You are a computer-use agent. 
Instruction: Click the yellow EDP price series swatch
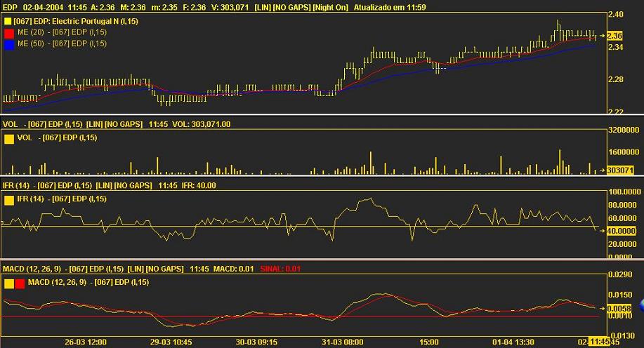[8, 21]
